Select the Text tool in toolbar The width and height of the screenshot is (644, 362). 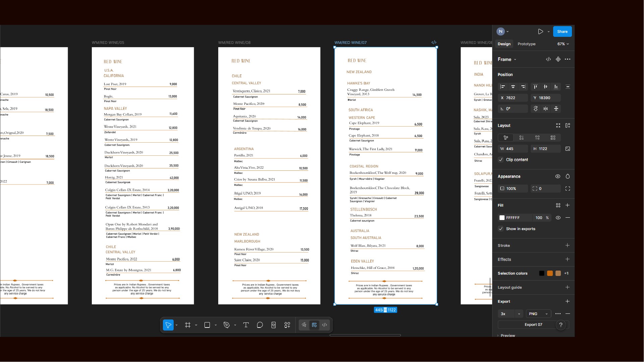(x=246, y=325)
